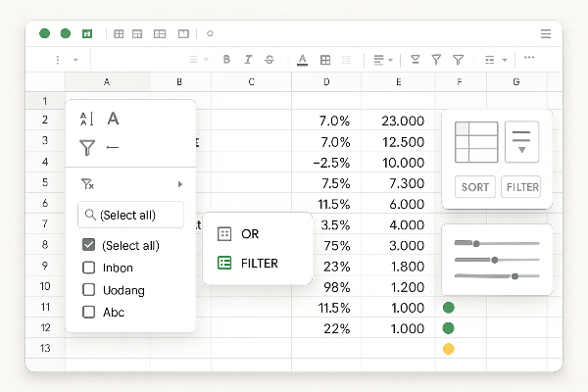Select row 1 header
The height and width of the screenshot is (392, 588).
pyautogui.click(x=45, y=101)
